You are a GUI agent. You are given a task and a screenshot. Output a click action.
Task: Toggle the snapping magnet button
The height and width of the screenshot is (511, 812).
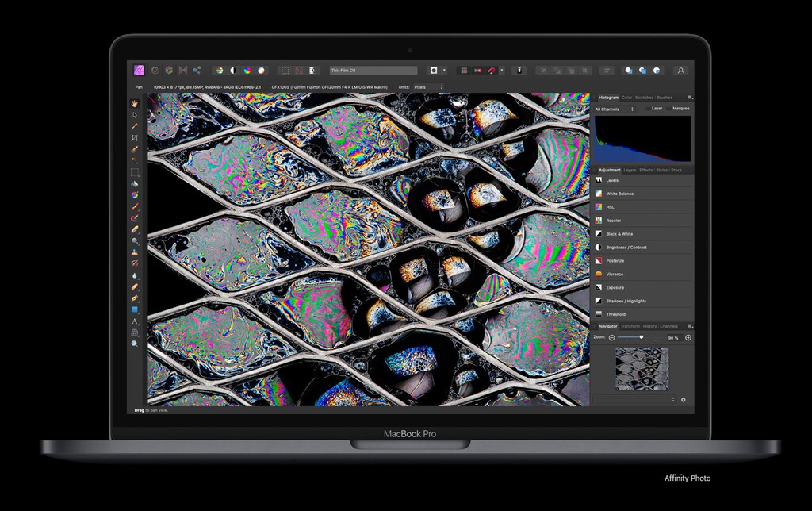(492, 70)
